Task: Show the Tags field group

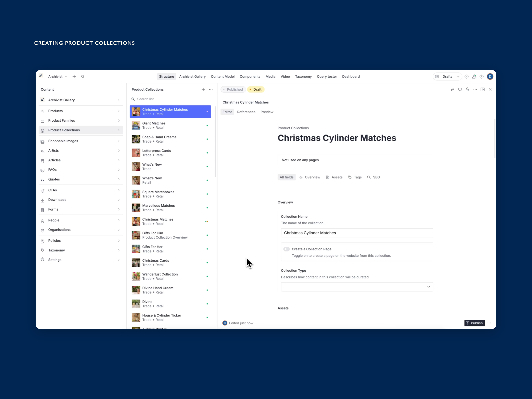Action: point(355,177)
